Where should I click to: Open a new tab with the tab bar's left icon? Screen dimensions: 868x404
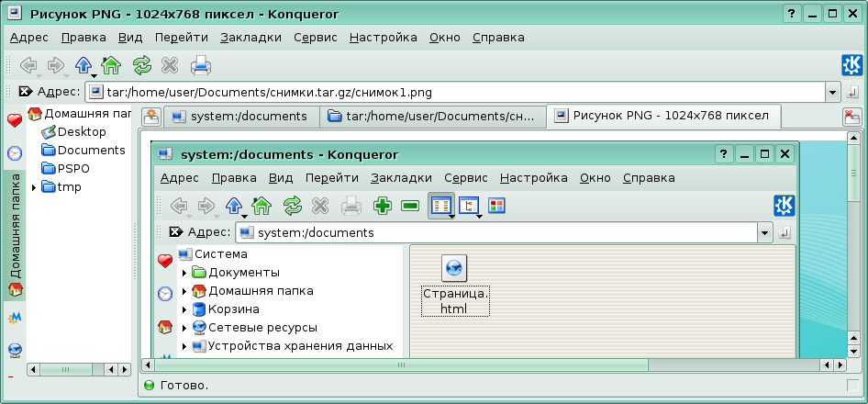tap(150, 117)
